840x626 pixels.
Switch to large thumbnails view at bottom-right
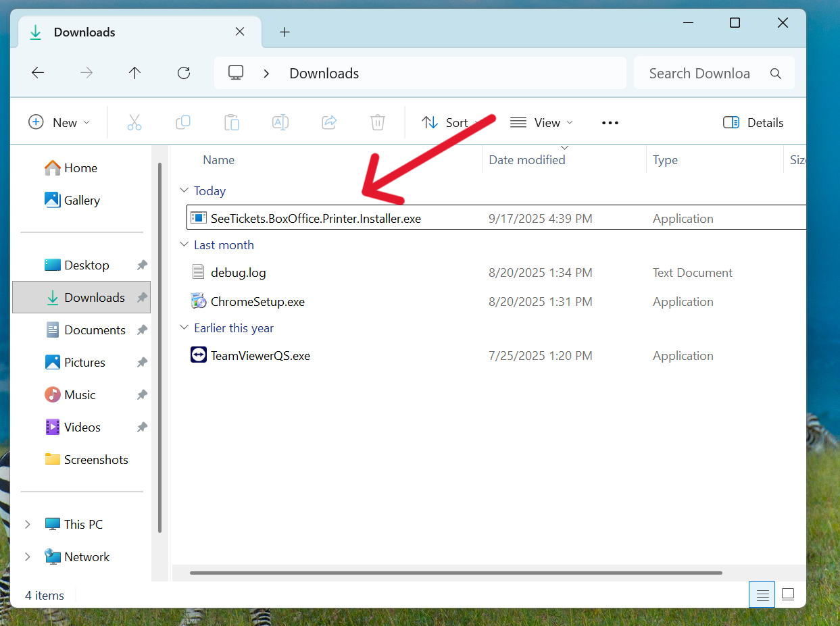(x=787, y=595)
